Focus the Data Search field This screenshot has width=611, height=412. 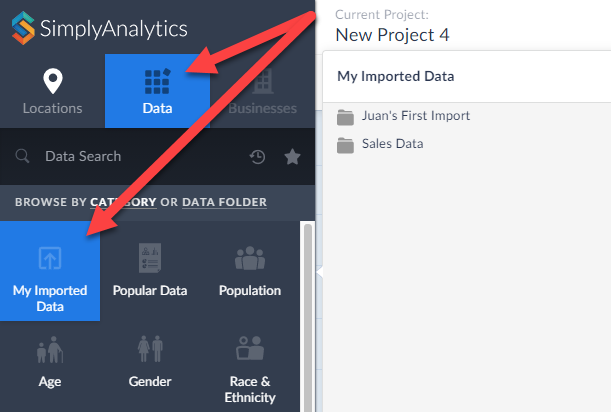129,156
